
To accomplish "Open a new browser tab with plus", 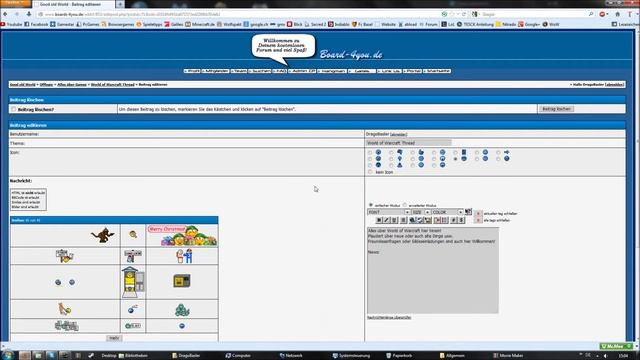I will tap(120, 4).
